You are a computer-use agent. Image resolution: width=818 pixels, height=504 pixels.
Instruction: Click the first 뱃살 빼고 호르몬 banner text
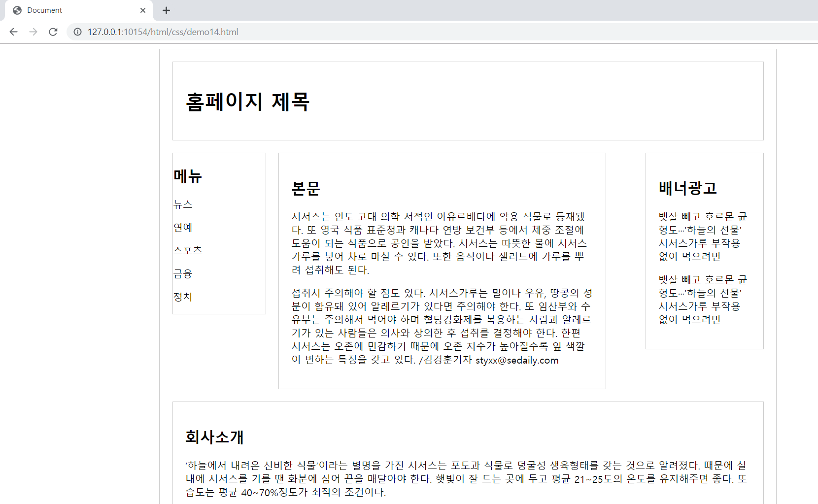tap(703, 236)
